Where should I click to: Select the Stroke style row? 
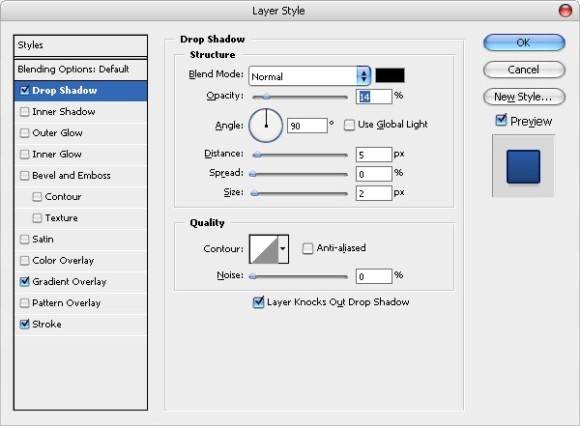click(x=81, y=324)
